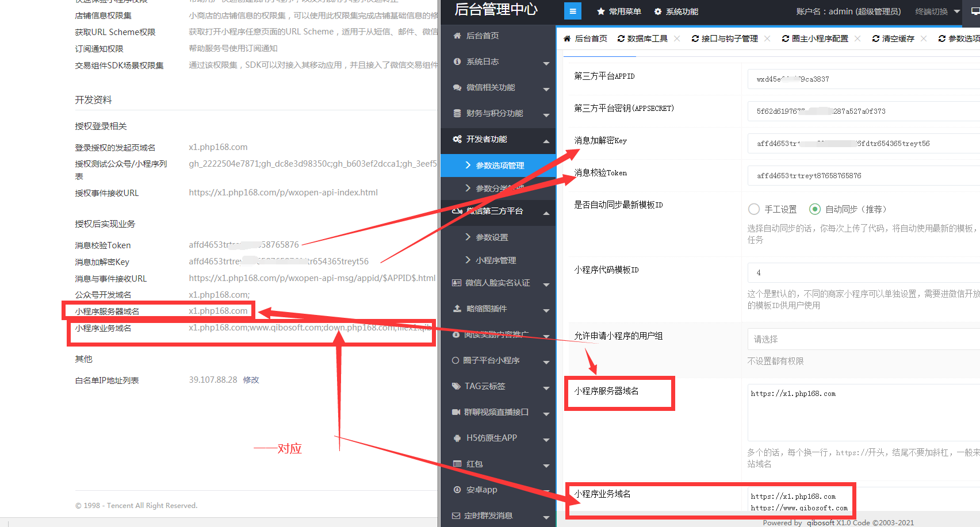Click the 后台首页 home icon in sidebar
The width and height of the screenshot is (980, 527).
457,36
